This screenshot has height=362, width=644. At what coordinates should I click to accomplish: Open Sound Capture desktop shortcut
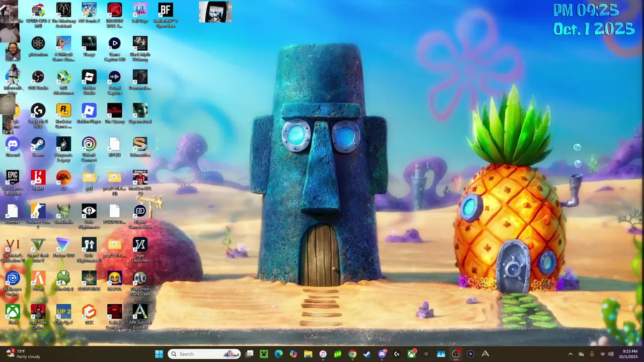[x=115, y=82]
